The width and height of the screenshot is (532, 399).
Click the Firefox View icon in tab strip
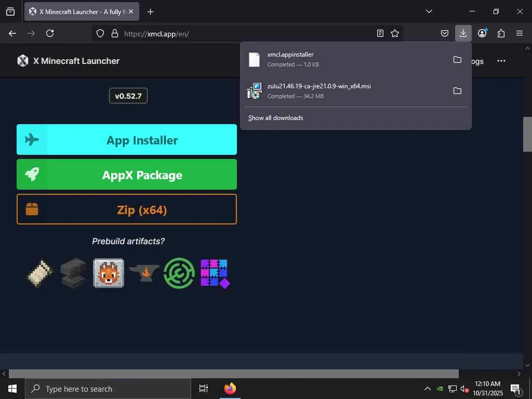coord(10,11)
